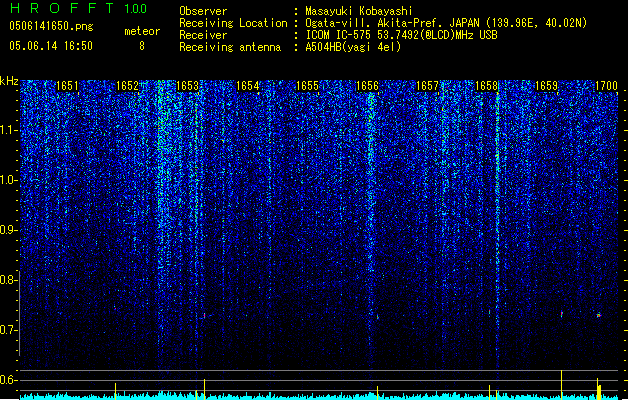Click the 0.9 kHz frequency tick label

pos(7,230)
